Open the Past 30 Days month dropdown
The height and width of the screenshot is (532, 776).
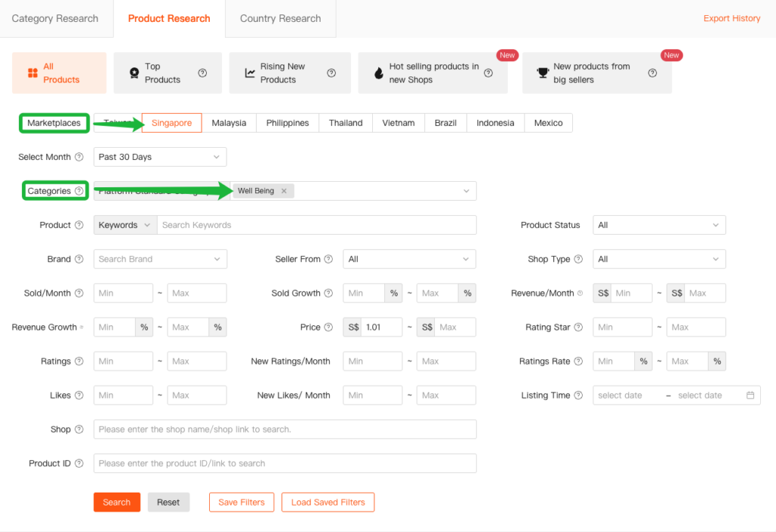coord(160,157)
